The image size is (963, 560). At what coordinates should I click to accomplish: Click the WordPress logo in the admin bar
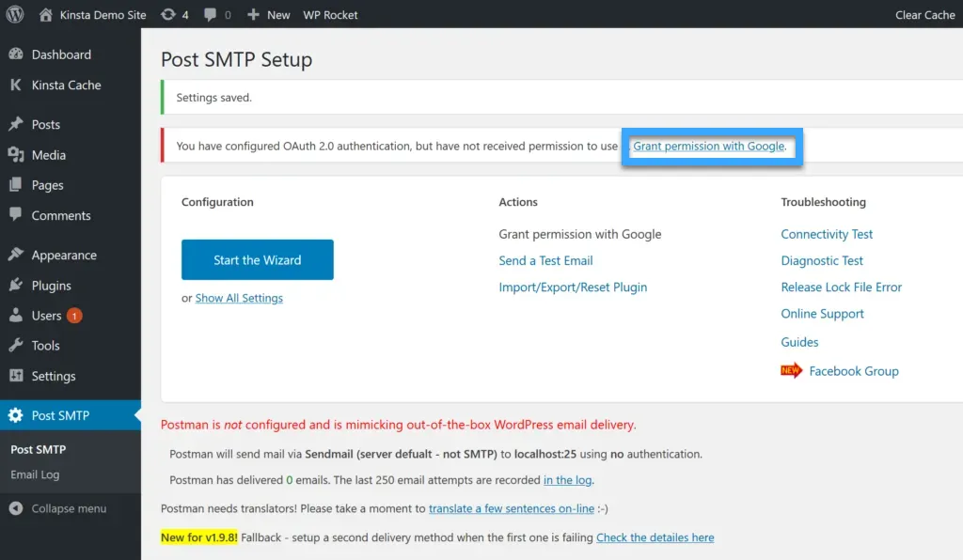tap(14, 14)
